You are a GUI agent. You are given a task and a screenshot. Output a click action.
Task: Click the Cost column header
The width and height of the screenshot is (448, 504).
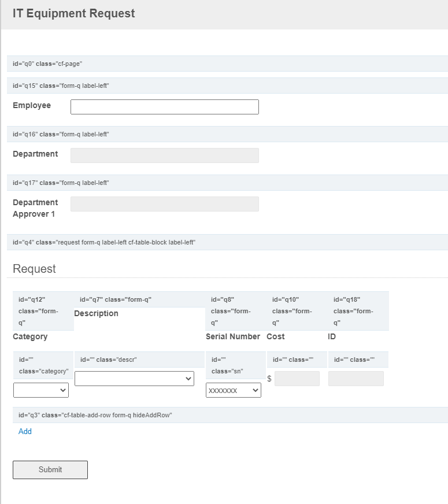[x=275, y=336]
